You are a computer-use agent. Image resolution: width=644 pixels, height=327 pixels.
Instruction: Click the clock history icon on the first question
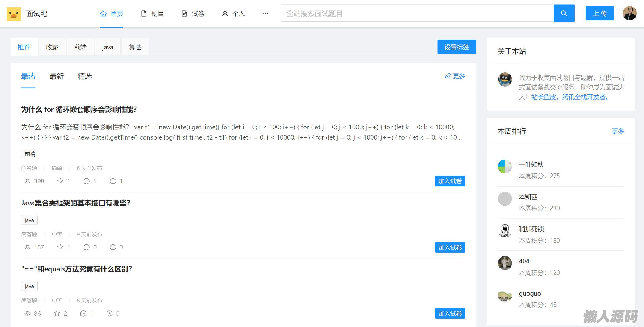(113, 181)
